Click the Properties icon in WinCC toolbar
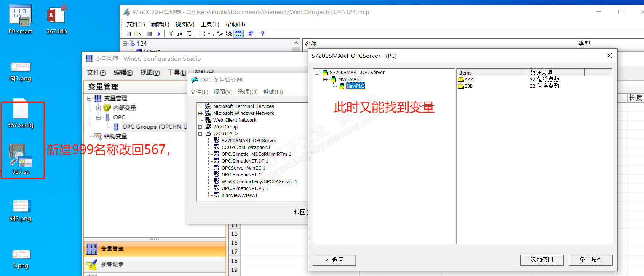This screenshot has height=276, width=644. point(250,34)
